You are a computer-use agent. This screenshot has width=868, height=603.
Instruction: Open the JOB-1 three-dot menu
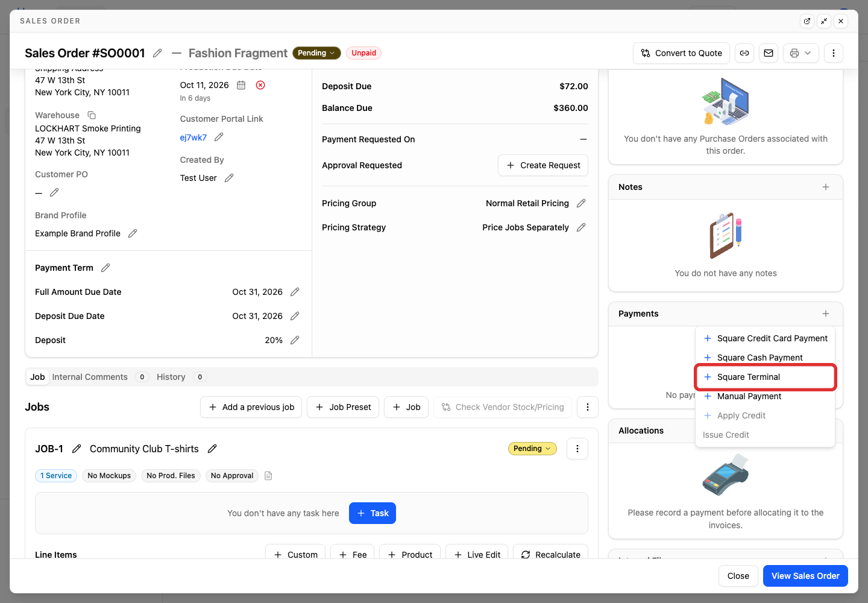click(x=577, y=449)
